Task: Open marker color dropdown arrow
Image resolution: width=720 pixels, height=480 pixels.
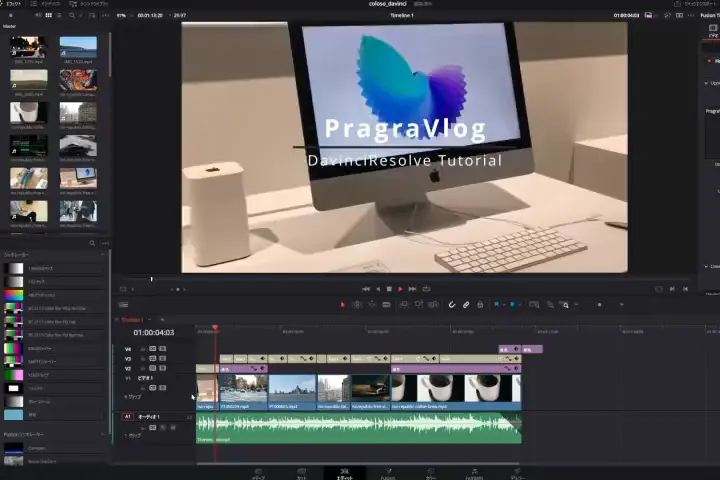Action: 519,305
